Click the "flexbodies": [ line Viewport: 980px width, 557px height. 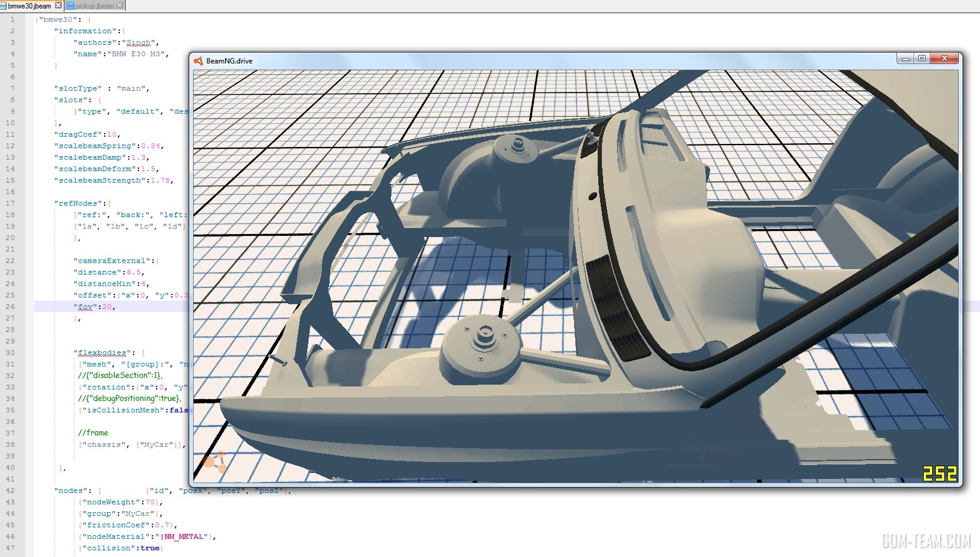click(x=109, y=353)
